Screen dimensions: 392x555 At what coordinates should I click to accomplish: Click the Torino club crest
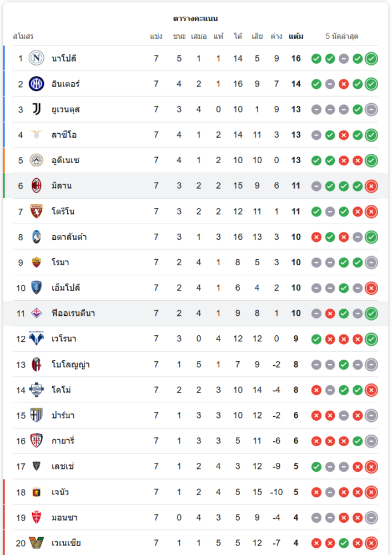(x=37, y=211)
